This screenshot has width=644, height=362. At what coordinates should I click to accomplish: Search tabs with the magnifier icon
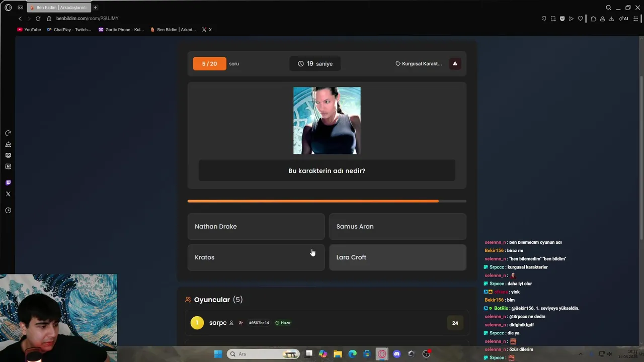608,8
